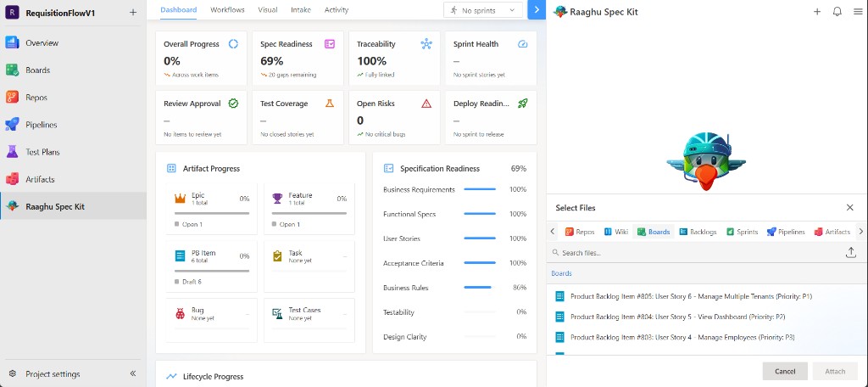
Task: Click the Task clipboard icon
Action: (277, 255)
